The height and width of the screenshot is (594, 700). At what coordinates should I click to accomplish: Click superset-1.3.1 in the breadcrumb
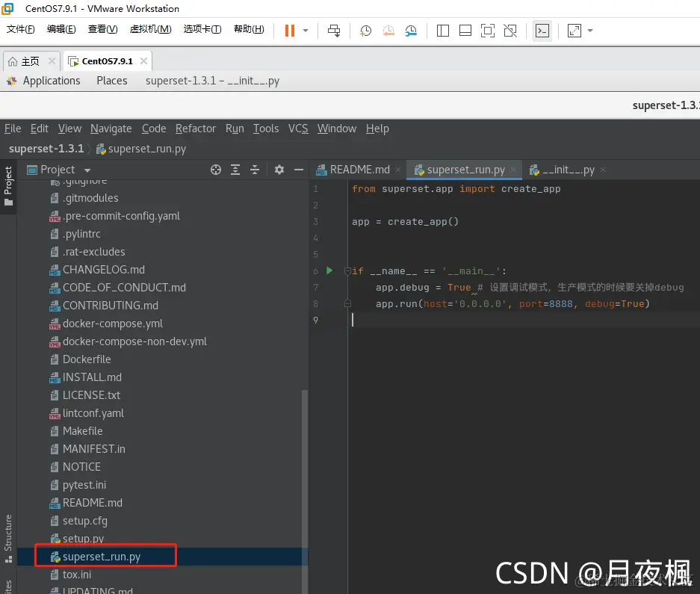(x=46, y=149)
